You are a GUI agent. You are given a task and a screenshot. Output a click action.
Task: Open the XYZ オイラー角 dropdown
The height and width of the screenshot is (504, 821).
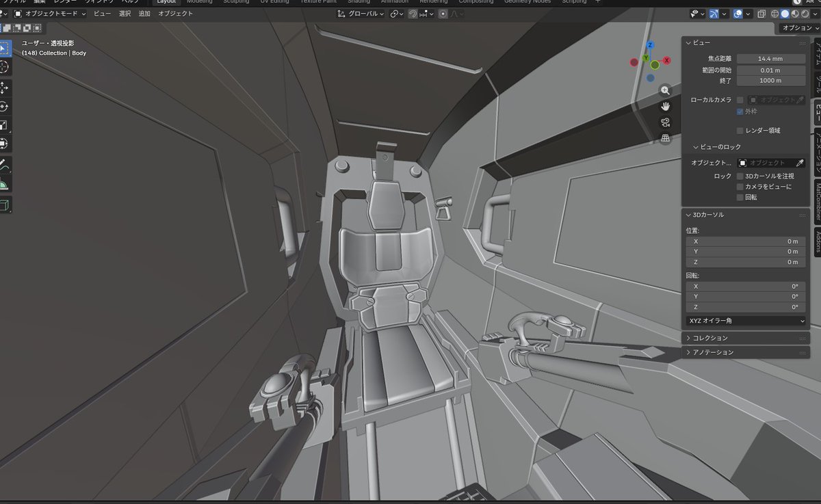(x=746, y=320)
